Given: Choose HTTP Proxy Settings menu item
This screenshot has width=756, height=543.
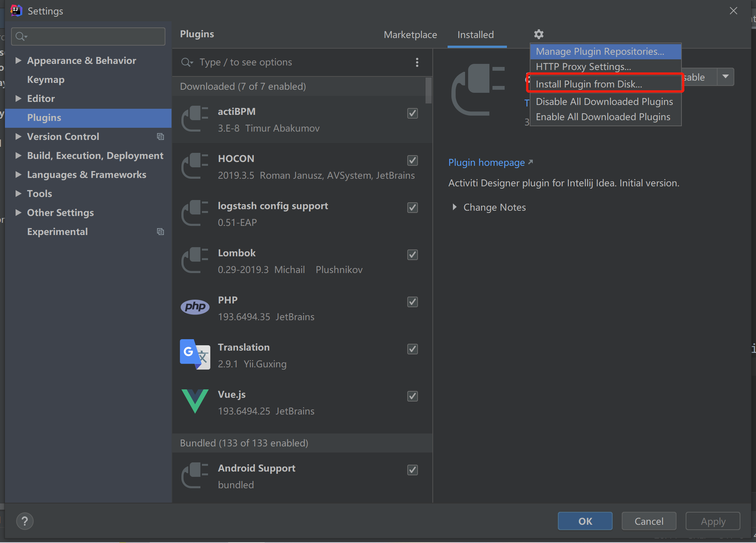Looking at the screenshot, I should (605, 67).
